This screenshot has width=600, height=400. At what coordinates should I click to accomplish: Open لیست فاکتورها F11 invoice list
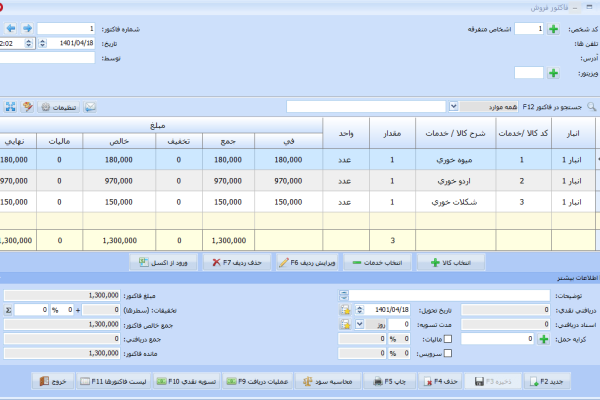pyautogui.click(x=114, y=381)
